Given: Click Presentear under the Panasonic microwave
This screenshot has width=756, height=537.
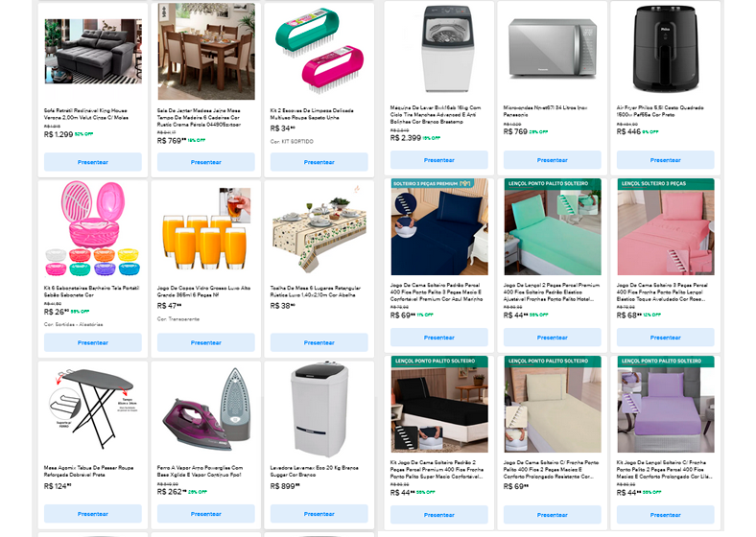Looking at the screenshot, I should (x=552, y=160).
